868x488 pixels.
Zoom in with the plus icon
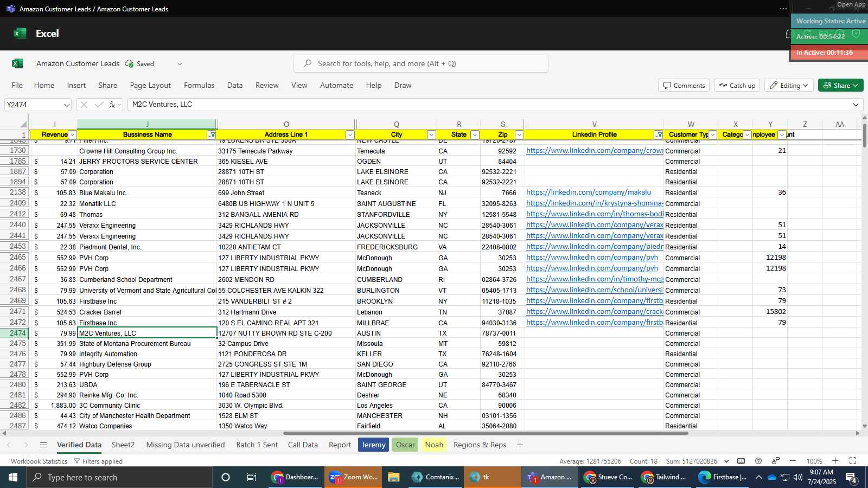tap(835, 461)
